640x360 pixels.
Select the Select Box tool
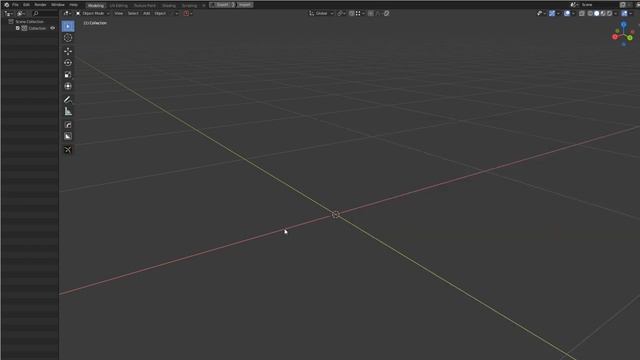pos(68,26)
